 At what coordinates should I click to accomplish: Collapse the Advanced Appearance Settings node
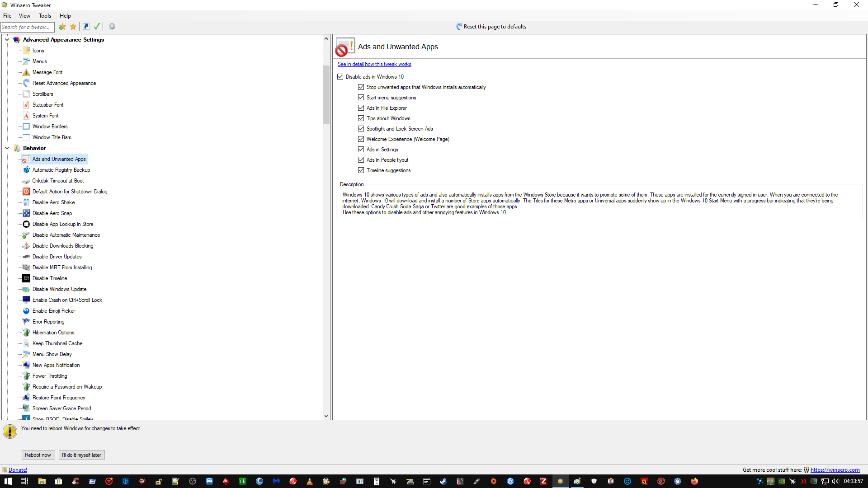(7, 40)
